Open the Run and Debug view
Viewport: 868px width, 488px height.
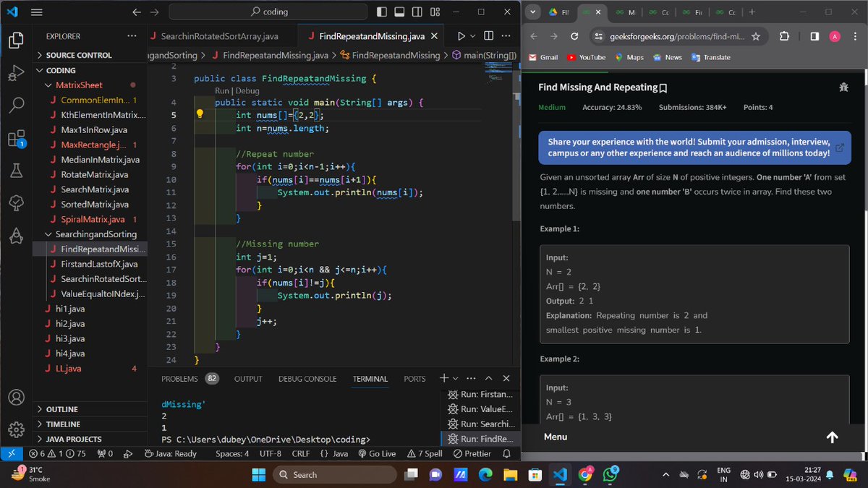(16, 73)
